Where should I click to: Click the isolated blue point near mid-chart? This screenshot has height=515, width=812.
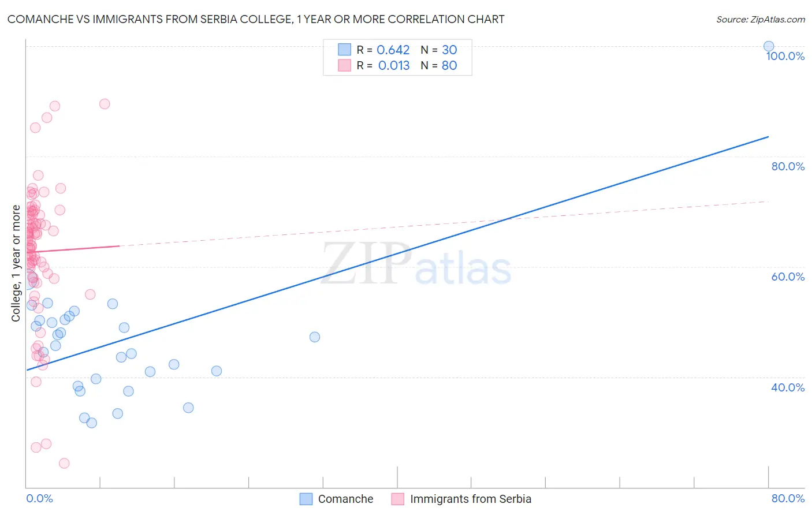315,337
